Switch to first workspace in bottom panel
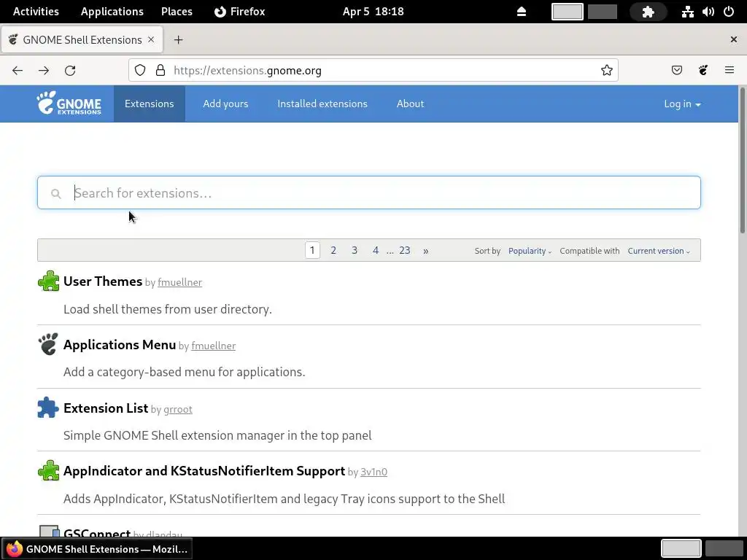 [x=681, y=548]
